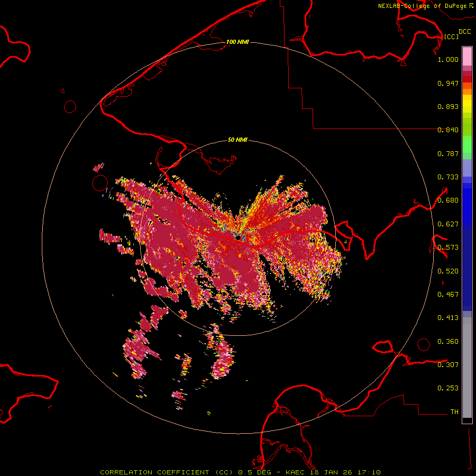Screen dimensions: 476x476
Task: Click the DCC label above the color scale
Action: coord(464,32)
